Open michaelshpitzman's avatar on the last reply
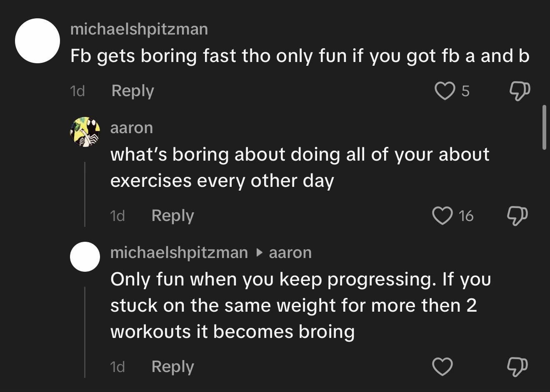 click(85, 257)
